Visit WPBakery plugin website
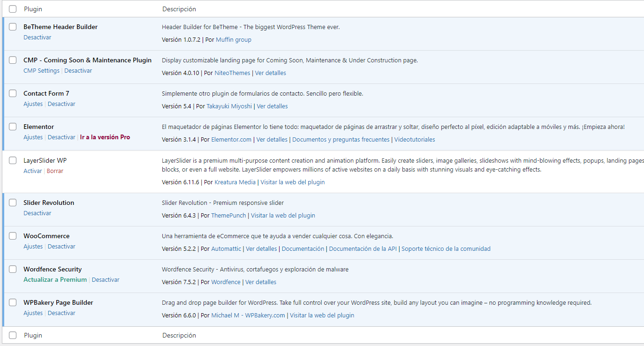Image resolution: width=644 pixels, height=346 pixels. (322, 316)
